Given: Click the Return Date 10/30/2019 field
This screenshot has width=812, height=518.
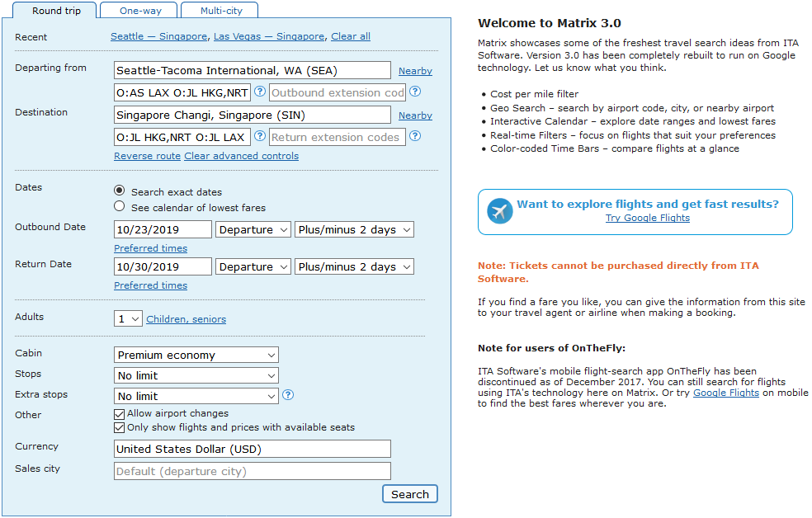Looking at the screenshot, I should coord(163,267).
